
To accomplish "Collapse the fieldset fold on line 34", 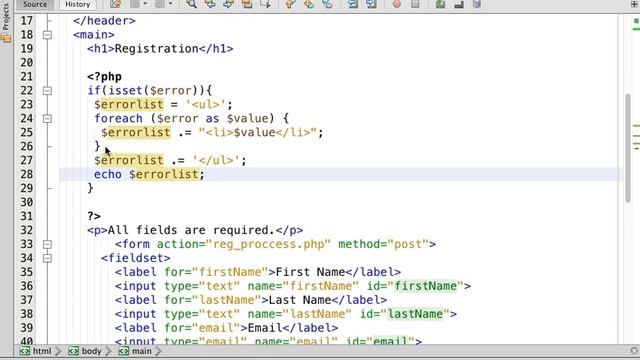I will tap(47, 258).
